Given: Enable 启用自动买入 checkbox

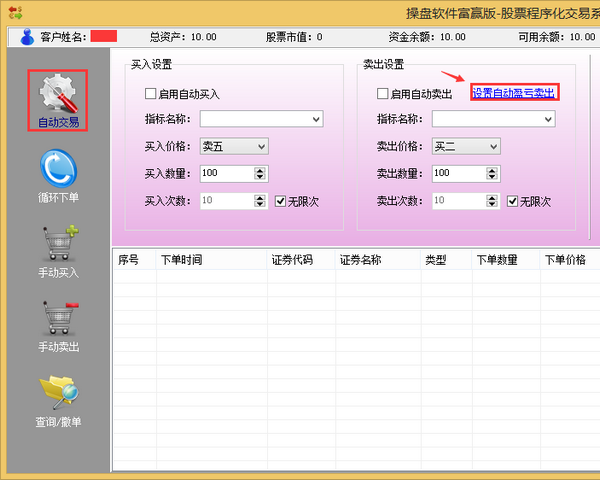Looking at the screenshot, I should [151, 94].
